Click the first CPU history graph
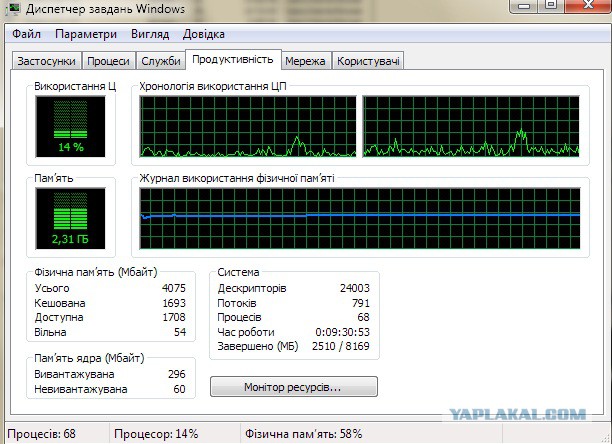Image resolution: width=612 pixels, height=444 pixels. [x=248, y=126]
